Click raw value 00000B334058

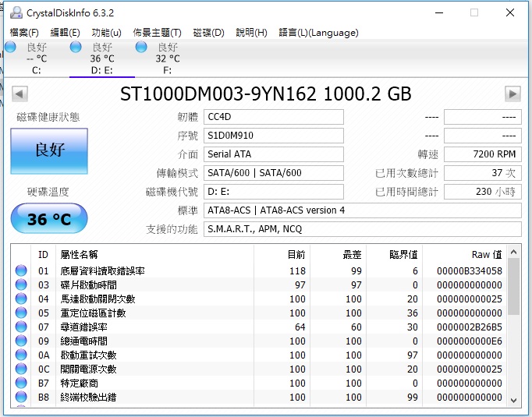click(470, 271)
